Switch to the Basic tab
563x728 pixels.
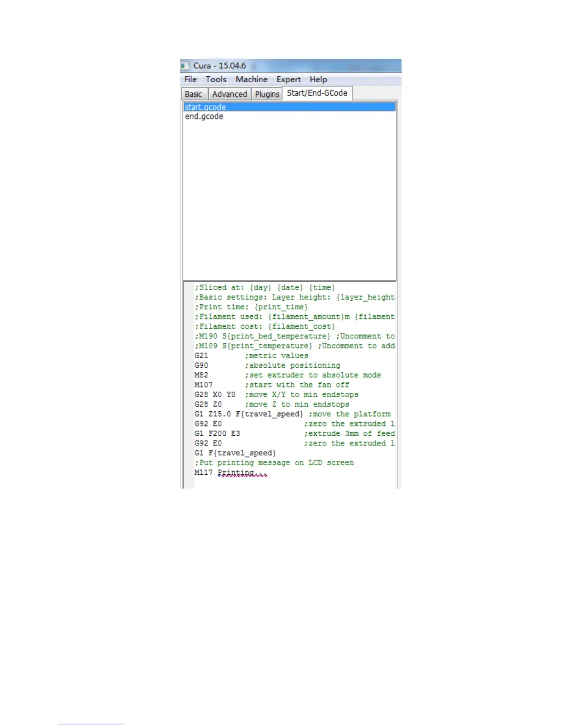(194, 94)
